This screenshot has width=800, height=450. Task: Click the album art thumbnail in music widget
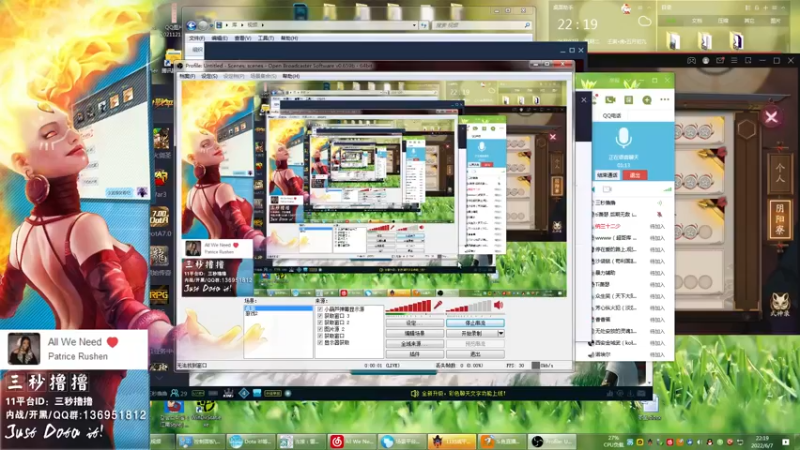[24, 349]
